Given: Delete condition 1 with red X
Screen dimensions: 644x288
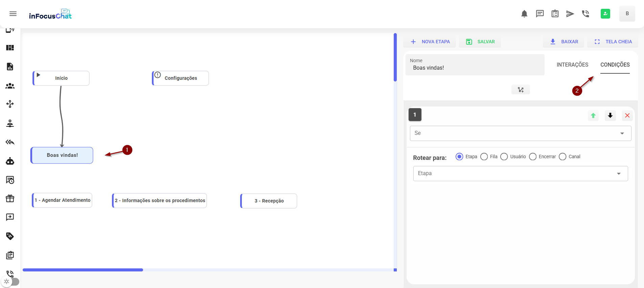Looking at the screenshot, I should coord(627,116).
